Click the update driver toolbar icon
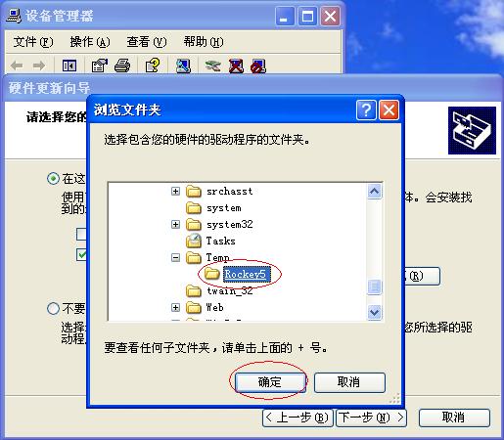 (212, 66)
